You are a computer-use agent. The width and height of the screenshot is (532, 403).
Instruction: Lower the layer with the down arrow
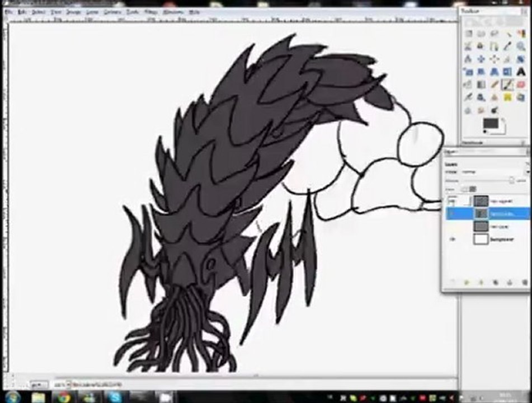481,283
